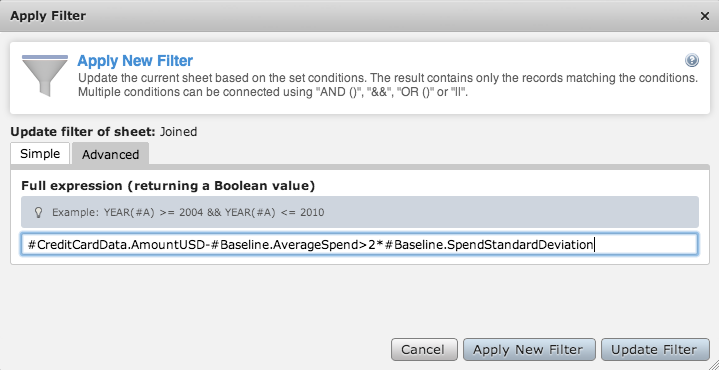Click the blue Apply New Filter heading
Screen dimensions: 719x370
click(x=135, y=61)
